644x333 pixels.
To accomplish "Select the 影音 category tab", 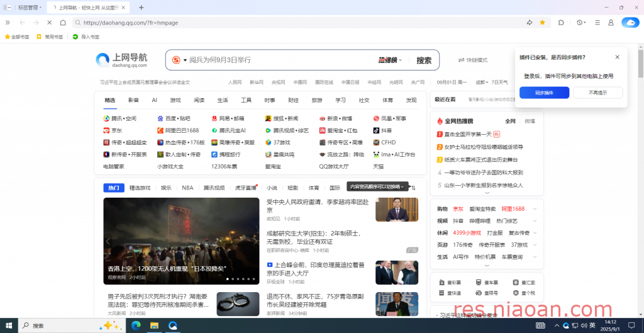I will 133,100.
